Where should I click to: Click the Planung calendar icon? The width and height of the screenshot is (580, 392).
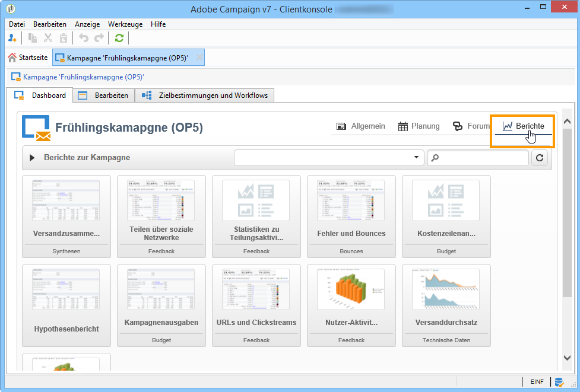tap(403, 126)
